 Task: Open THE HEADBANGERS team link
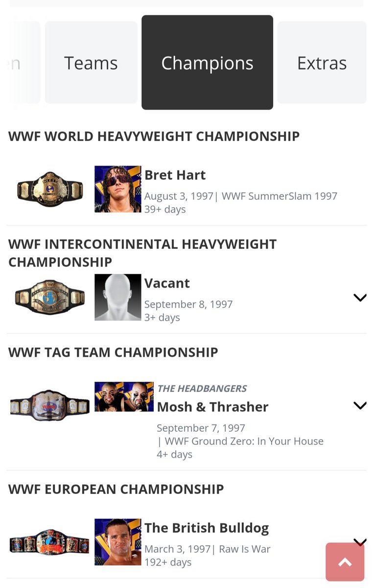tap(202, 389)
